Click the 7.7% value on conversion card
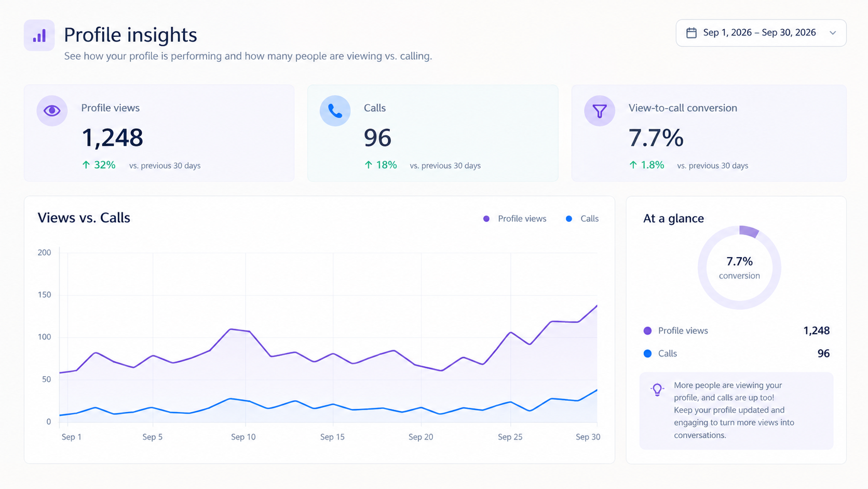Screen dimensions: 868x489 [x=656, y=138]
